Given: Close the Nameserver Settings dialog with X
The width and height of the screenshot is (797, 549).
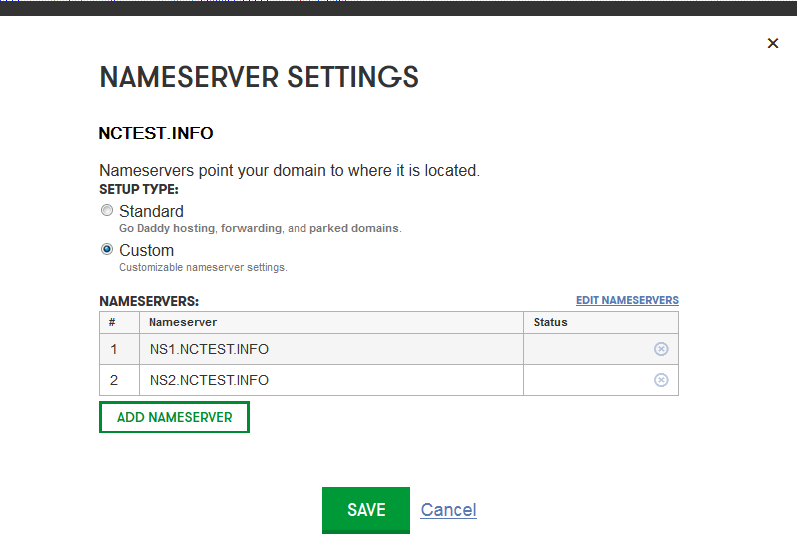Looking at the screenshot, I should 773,43.
